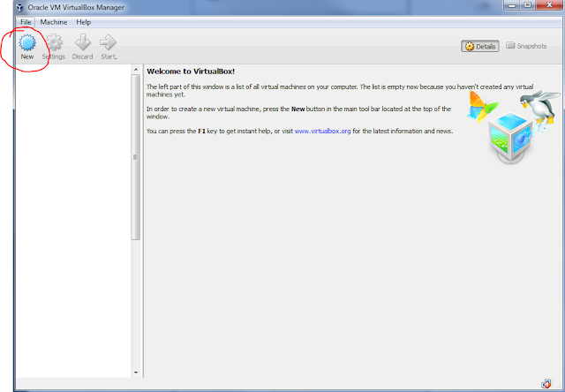Click VM list scrollbar down arrow
565x392 pixels.
click(136, 373)
